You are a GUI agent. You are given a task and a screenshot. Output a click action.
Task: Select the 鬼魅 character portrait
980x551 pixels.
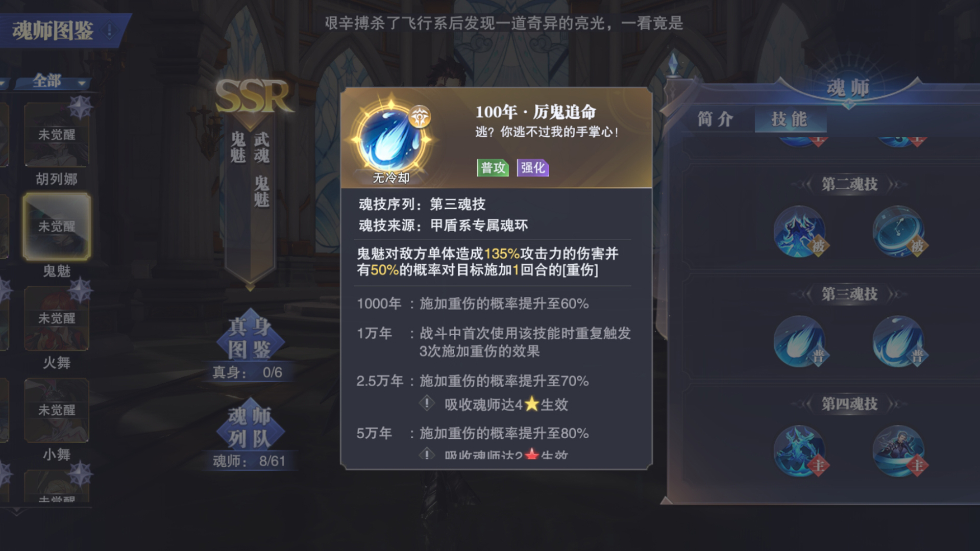[x=57, y=227]
